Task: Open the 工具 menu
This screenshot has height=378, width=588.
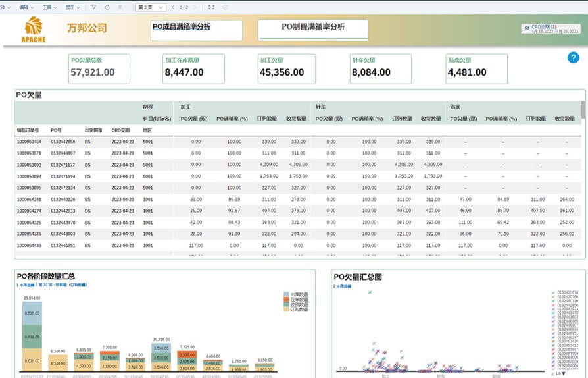Action: click(x=49, y=7)
